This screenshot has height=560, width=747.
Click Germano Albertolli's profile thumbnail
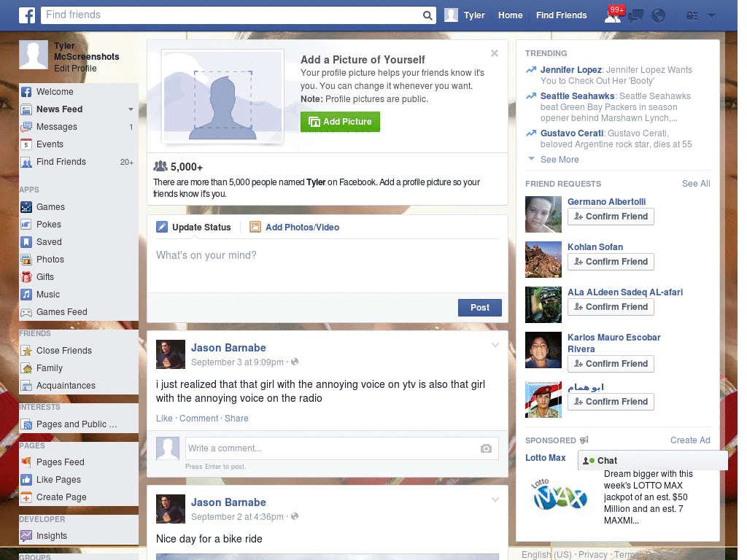click(543, 214)
